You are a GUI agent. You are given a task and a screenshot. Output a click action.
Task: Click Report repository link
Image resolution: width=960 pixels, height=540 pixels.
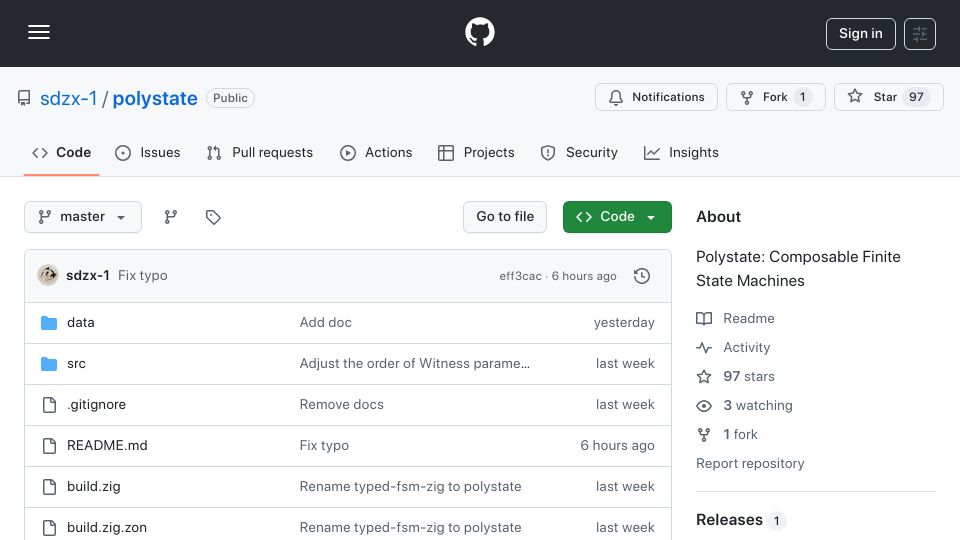point(750,463)
